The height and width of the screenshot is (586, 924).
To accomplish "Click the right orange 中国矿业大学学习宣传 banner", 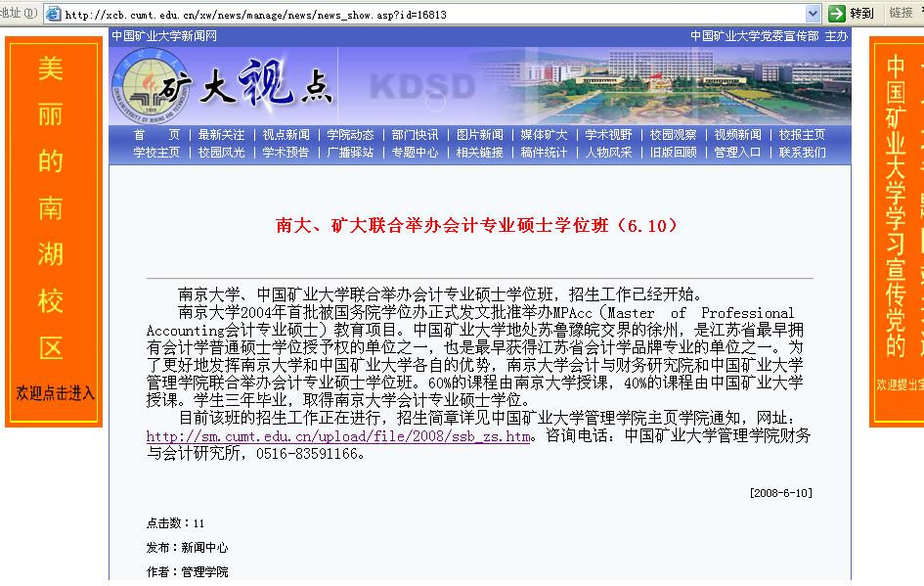I will point(897,232).
